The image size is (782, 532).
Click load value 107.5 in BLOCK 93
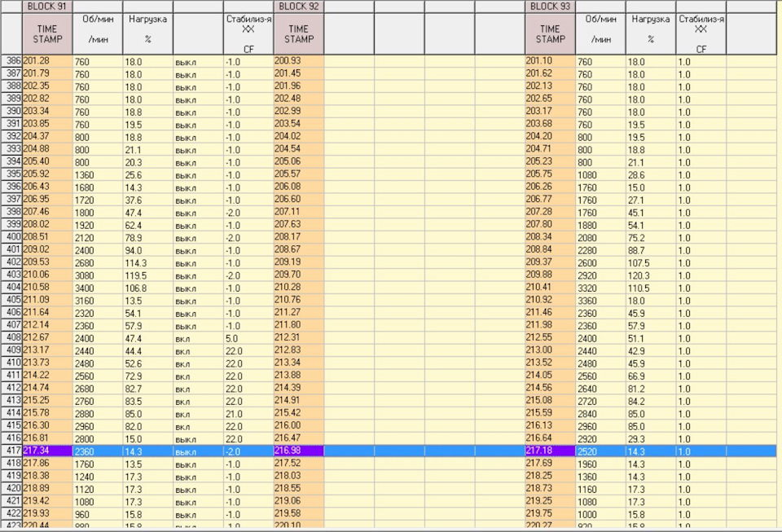click(x=650, y=263)
